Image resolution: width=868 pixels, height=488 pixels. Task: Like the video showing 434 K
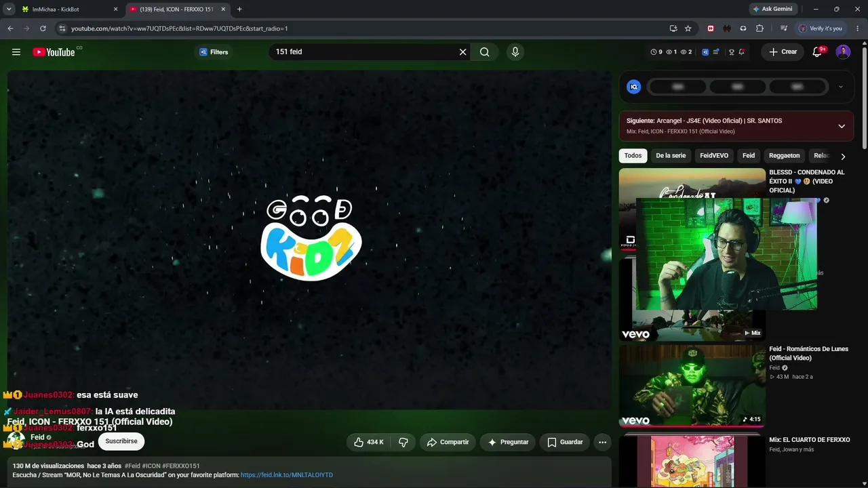click(368, 442)
